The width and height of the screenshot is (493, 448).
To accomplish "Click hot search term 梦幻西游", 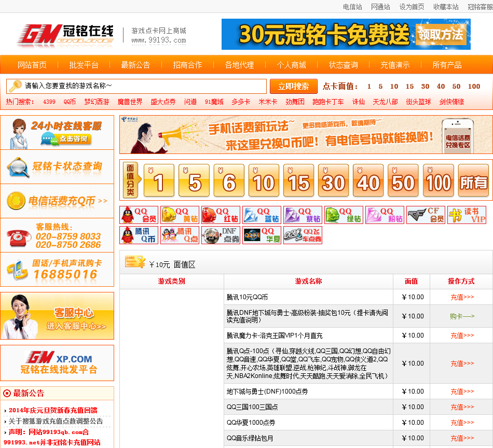I will pyautogui.click(x=97, y=102).
